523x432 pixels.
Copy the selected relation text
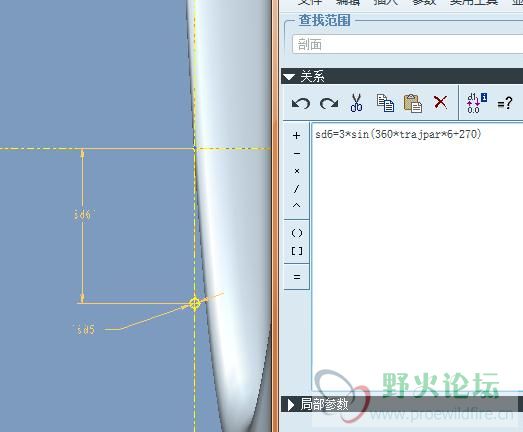(385, 103)
